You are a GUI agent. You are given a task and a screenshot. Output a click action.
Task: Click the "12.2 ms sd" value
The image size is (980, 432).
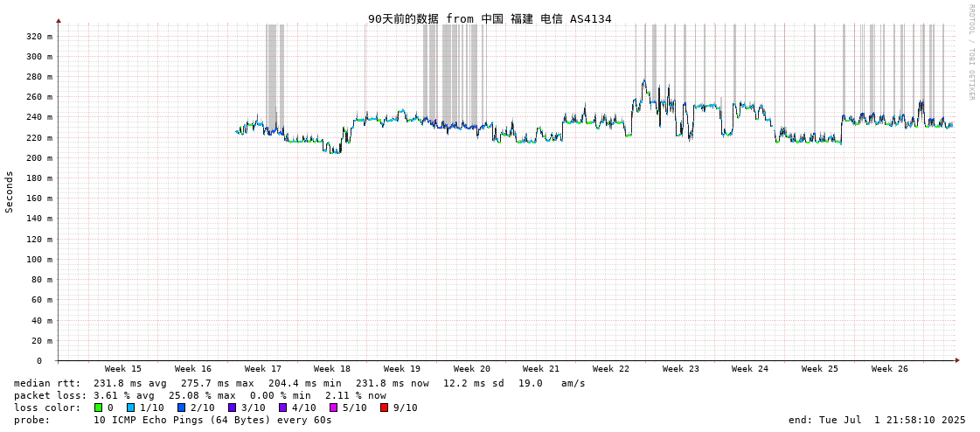474,383
